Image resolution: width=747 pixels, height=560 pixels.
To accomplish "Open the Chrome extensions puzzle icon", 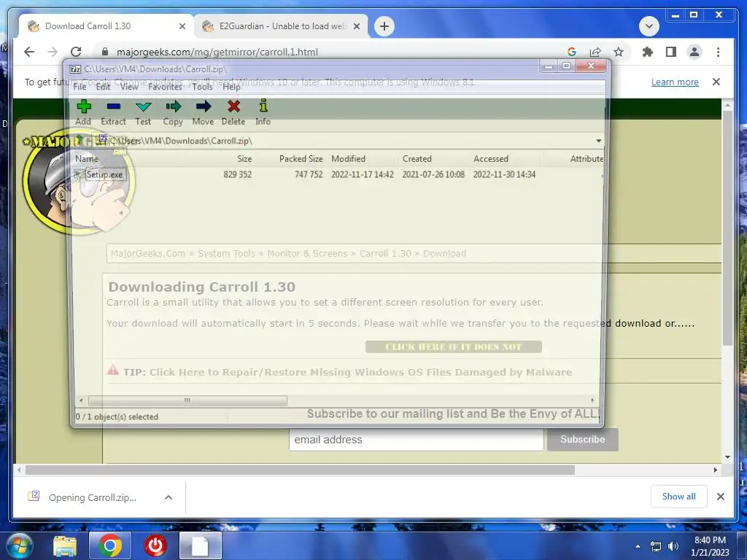I will 648,52.
